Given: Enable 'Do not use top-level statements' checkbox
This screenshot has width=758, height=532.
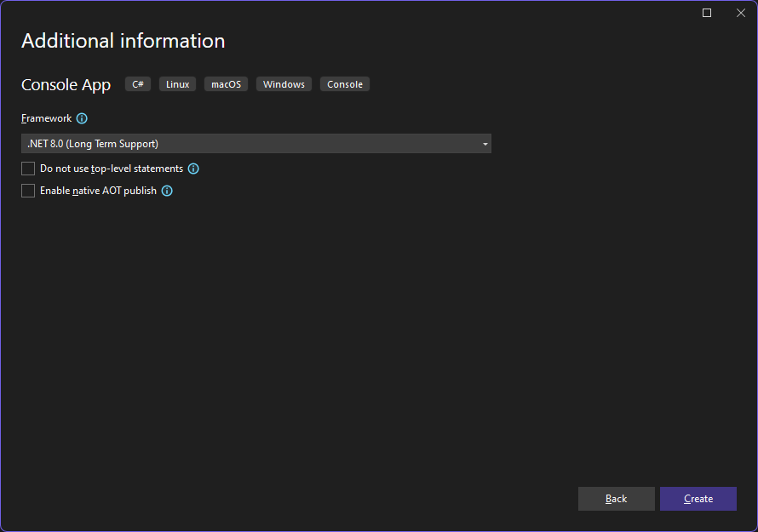Looking at the screenshot, I should [x=28, y=169].
